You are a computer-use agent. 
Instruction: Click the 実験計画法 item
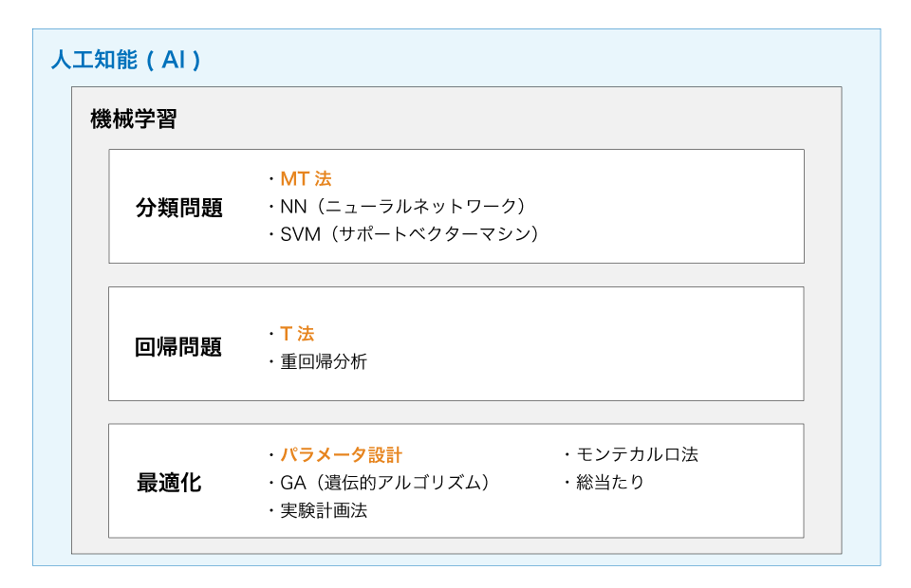(324, 510)
